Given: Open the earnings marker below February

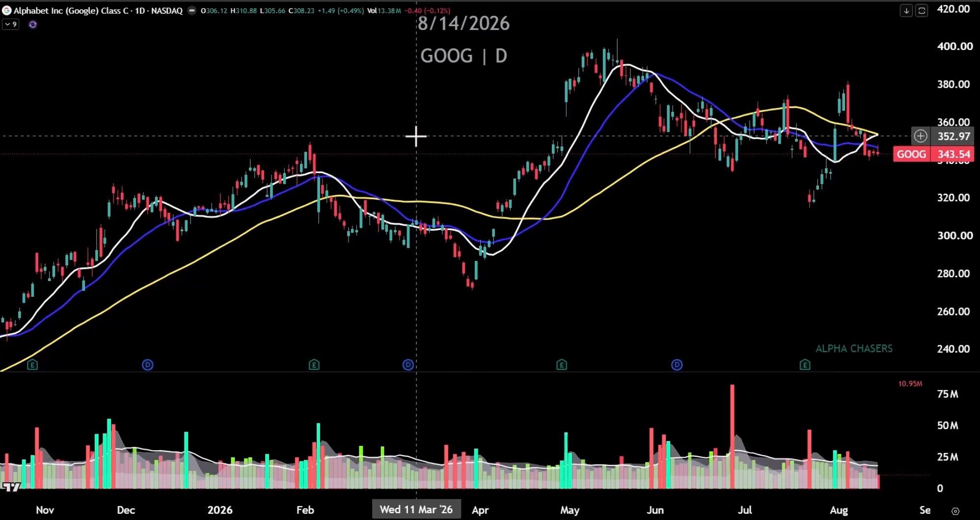Looking at the screenshot, I should [x=314, y=364].
